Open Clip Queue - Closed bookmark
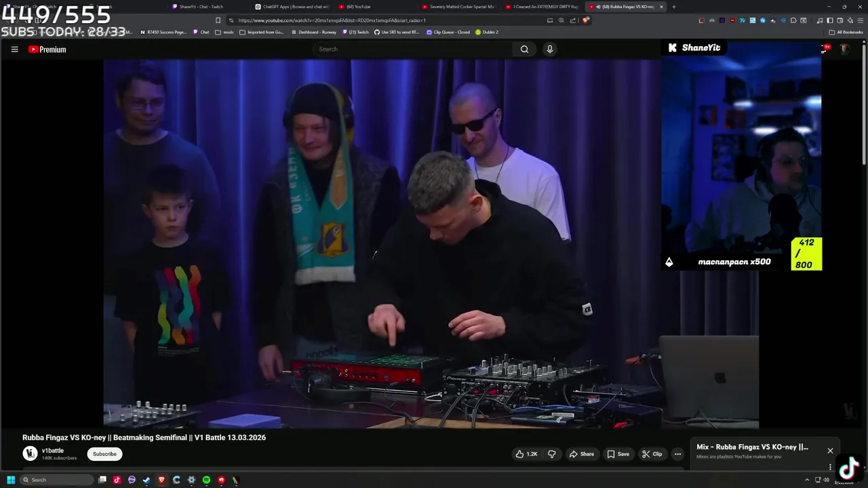868x488 pixels. point(448,32)
